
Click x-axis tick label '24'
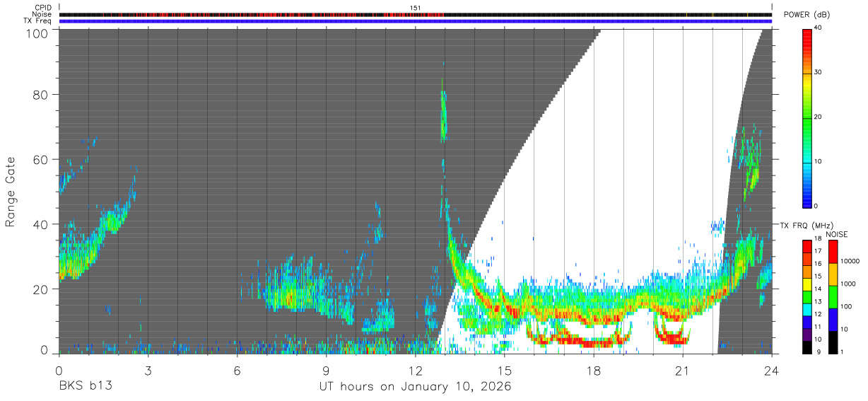pos(771,370)
